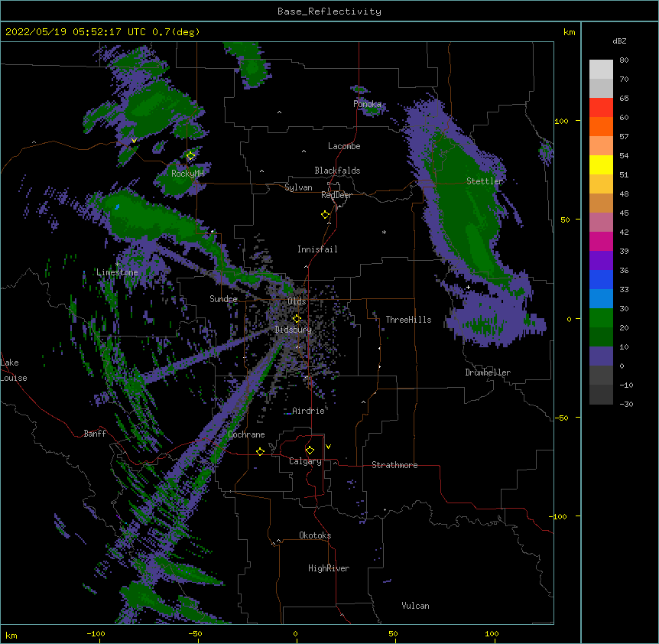Click the yellow diamond marker above RockyMH

(191, 155)
